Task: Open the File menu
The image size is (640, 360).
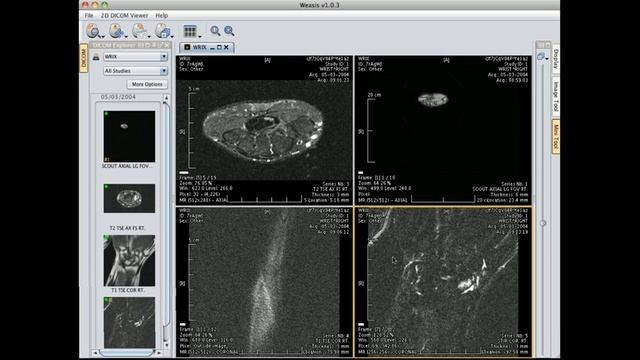Action: (x=89, y=15)
